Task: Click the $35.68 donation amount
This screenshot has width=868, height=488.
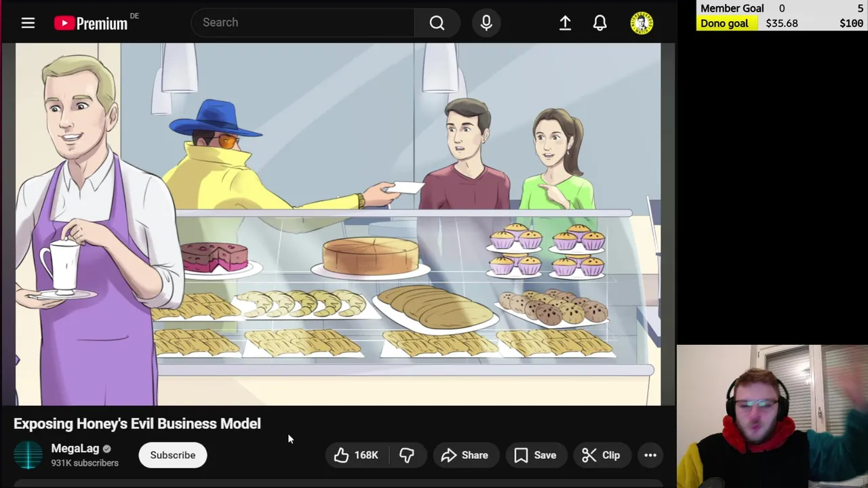Action: (782, 23)
